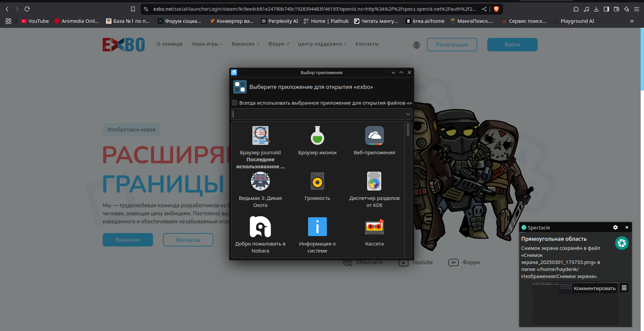The width and height of the screenshot is (644, 331).
Task: Open Home | Flathub bookmark
Action: [326, 21]
